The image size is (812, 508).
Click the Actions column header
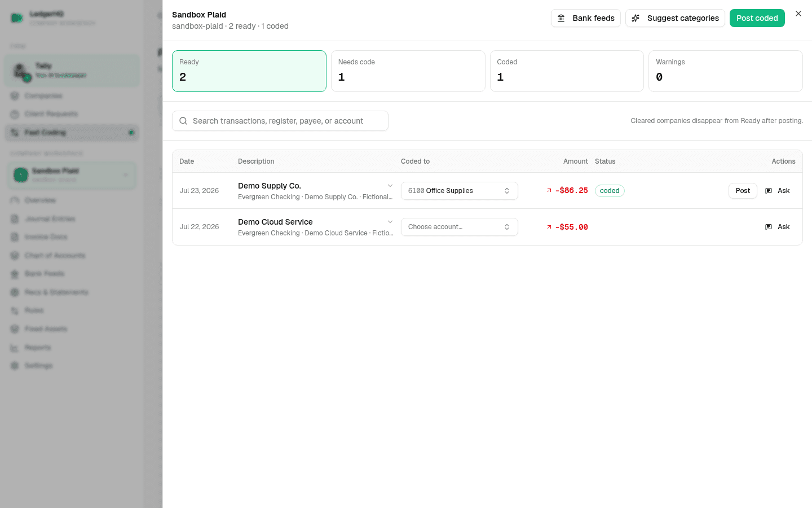coord(783,161)
